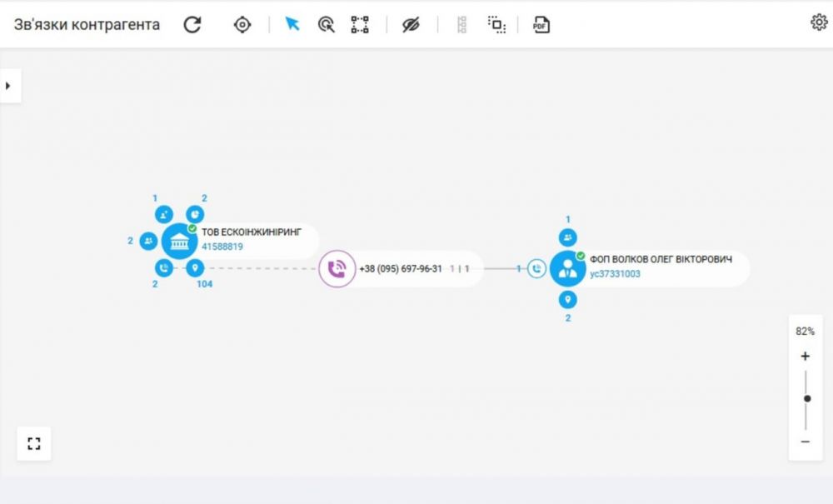Zoom out with the minus button
This screenshot has width=833, height=504.
coord(805,442)
